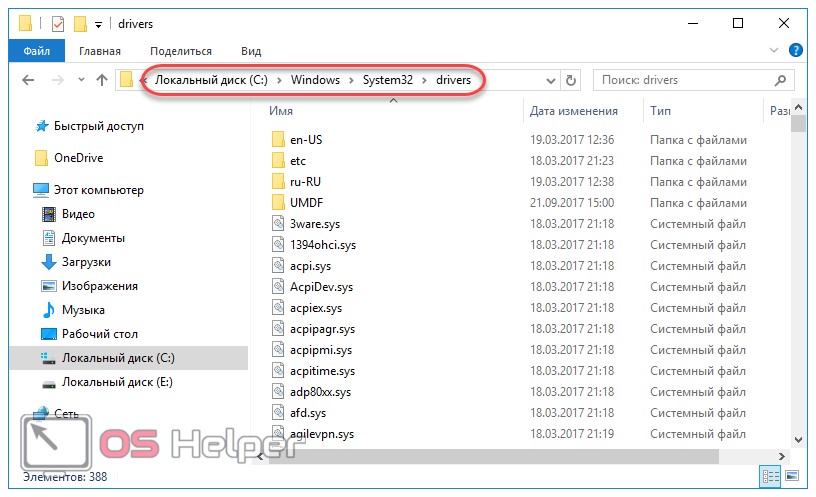The width and height of the screenshot is (816, 497).
Task: Click Локальный диск (C:) in address bar
Action: [211, 80]
